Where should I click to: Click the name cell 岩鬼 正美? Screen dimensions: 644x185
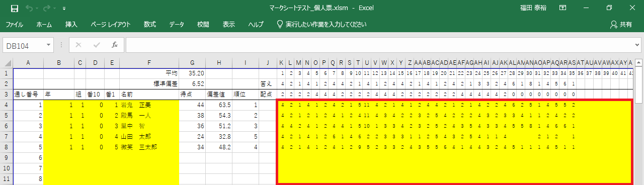coord(149,105)
